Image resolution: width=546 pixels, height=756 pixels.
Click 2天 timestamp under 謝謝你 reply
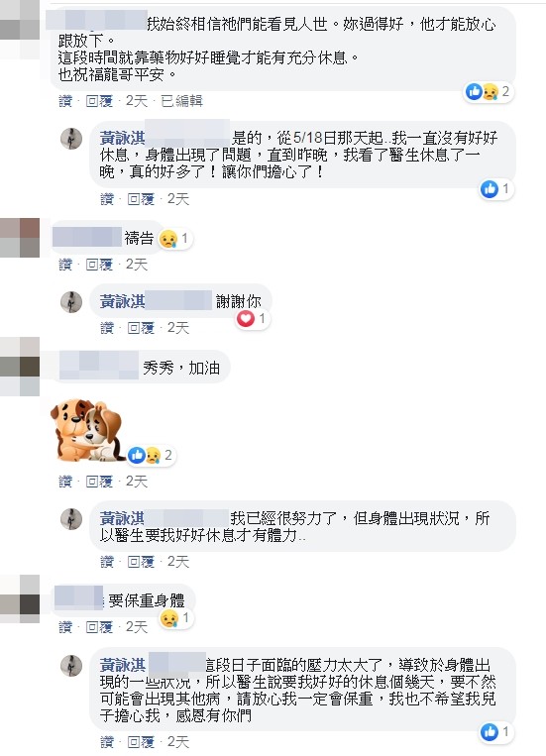[x=178, y=328]
